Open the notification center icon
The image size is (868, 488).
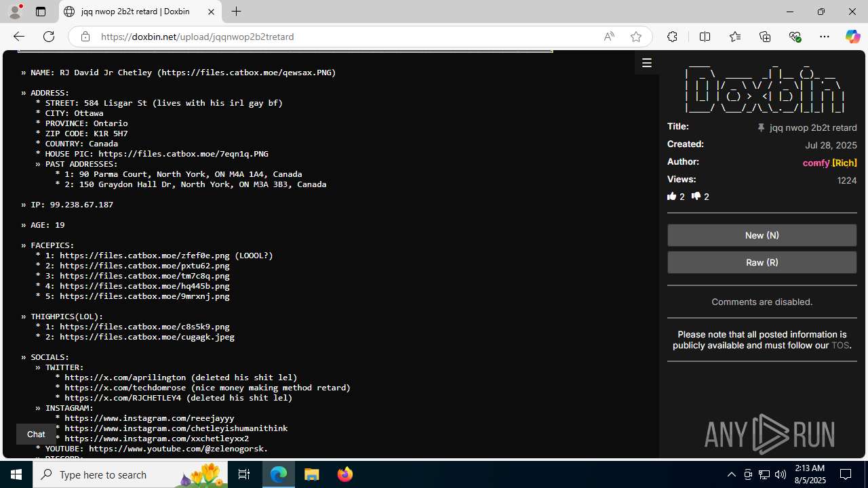click(x=846, y=474)
